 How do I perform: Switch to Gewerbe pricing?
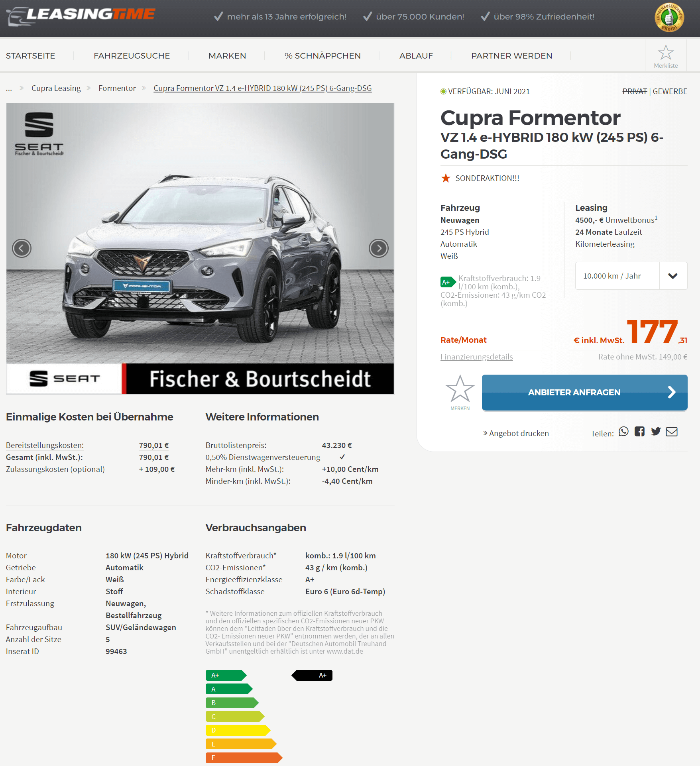click(x=670, y=91)
